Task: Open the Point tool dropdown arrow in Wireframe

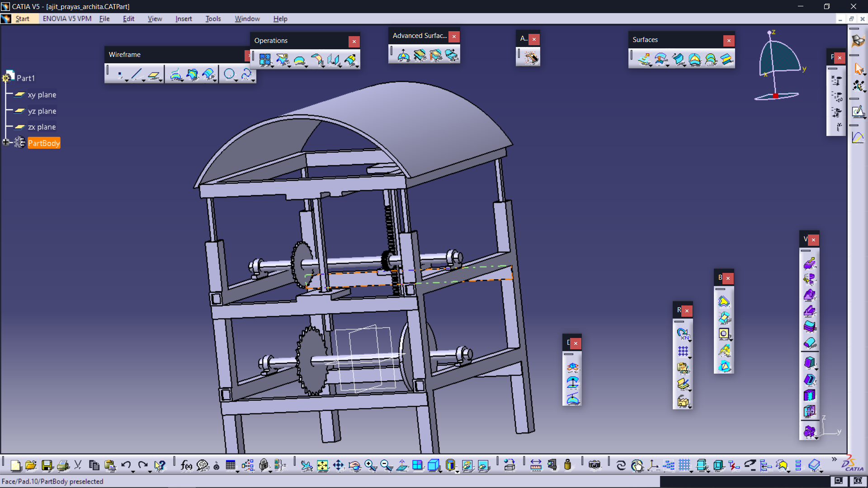Action: [127, 80]
